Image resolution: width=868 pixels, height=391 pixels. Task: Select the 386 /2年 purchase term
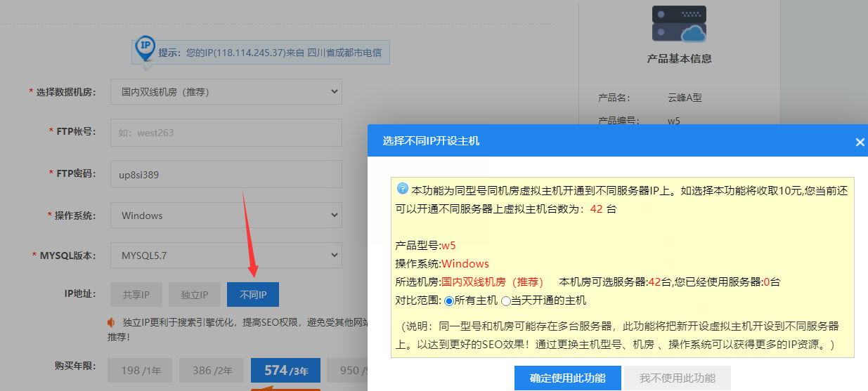point(212,370)
